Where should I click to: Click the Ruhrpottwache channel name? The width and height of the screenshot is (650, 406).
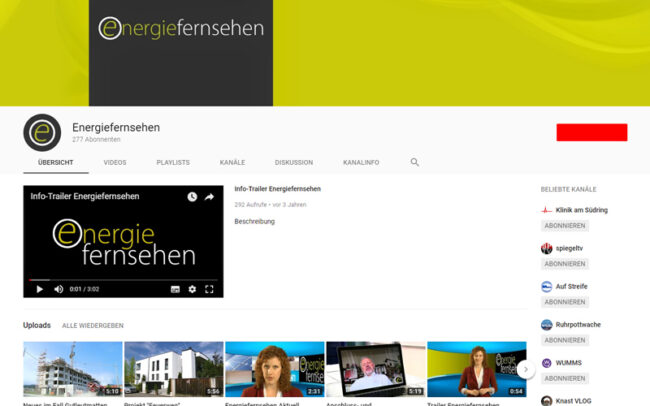point(578,325)
